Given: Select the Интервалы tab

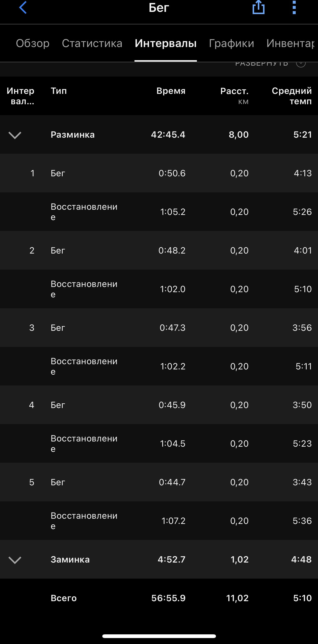Looking at the screenshot, I should (166, 43).
